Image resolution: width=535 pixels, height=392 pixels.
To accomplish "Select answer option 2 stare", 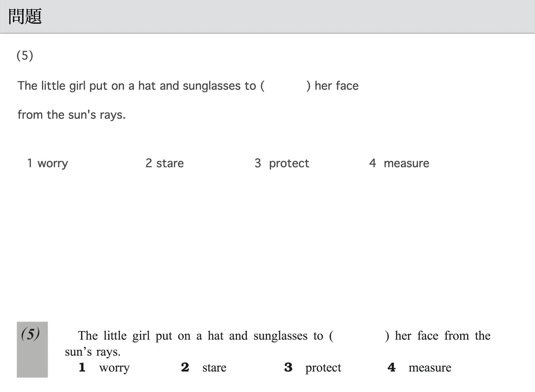I will pos(165,163).
